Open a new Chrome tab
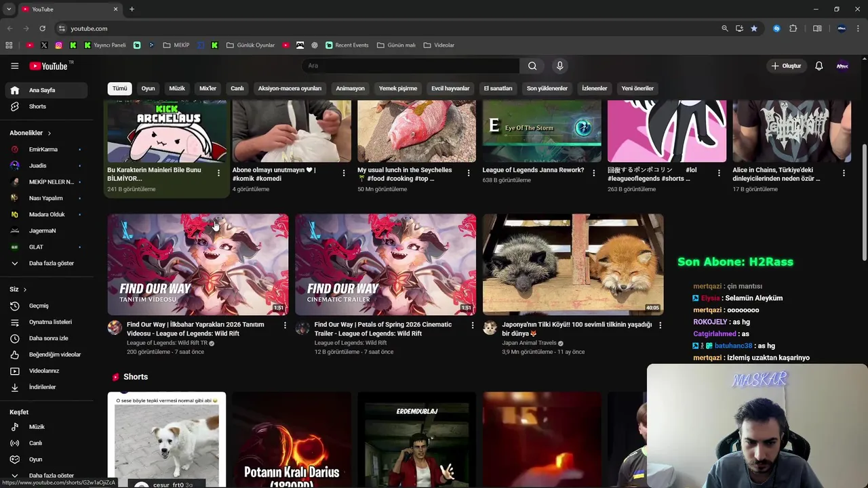The height and width of the screenshot is (488, 868). (x=132, y=9)
